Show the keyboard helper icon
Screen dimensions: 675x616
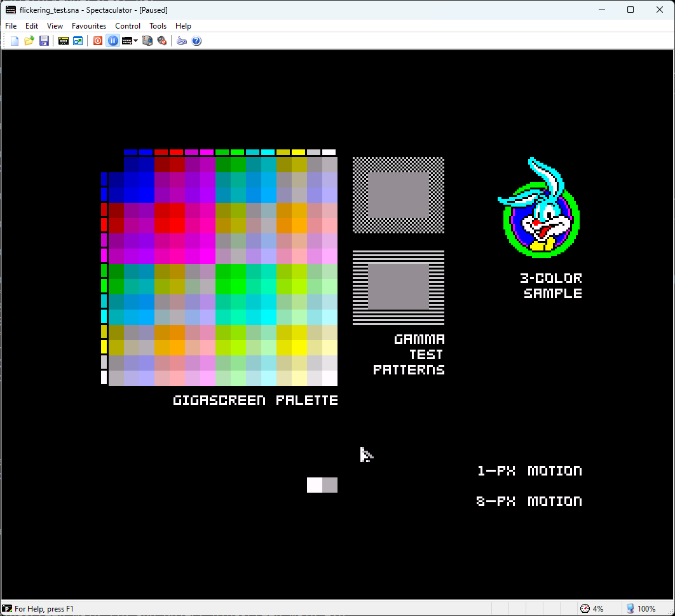pyautogui.click(x=182, y=41)
